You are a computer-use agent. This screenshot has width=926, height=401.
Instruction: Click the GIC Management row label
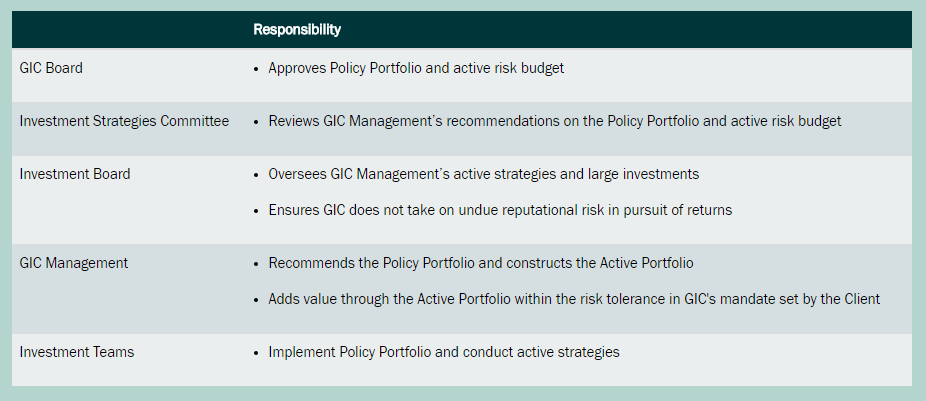pyautogui.click(x=74, y=263)
